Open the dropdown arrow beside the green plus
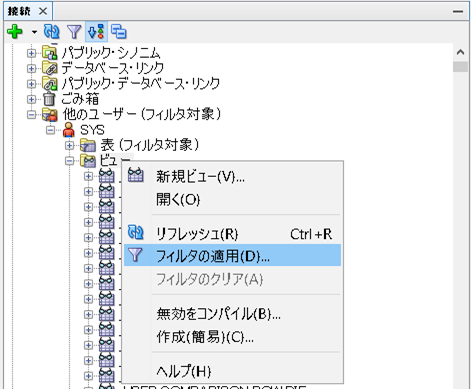 (34, 32)
